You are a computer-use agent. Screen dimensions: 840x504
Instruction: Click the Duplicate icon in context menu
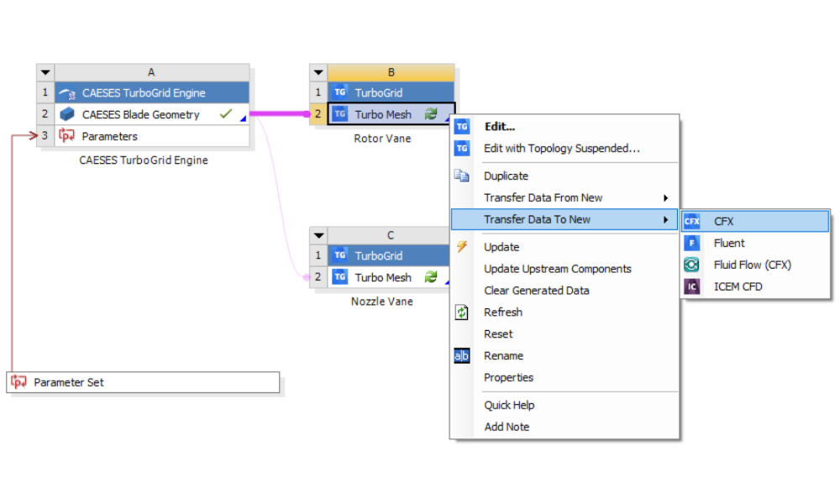click(x=462, y=176)
